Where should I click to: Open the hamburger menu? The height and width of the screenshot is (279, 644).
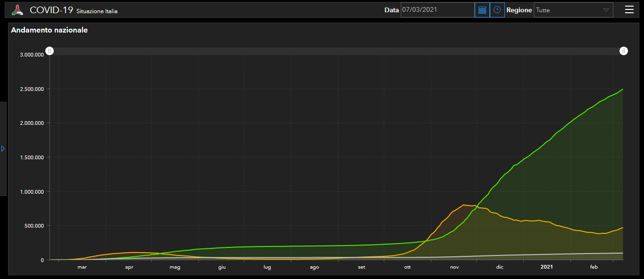(629, 10)
